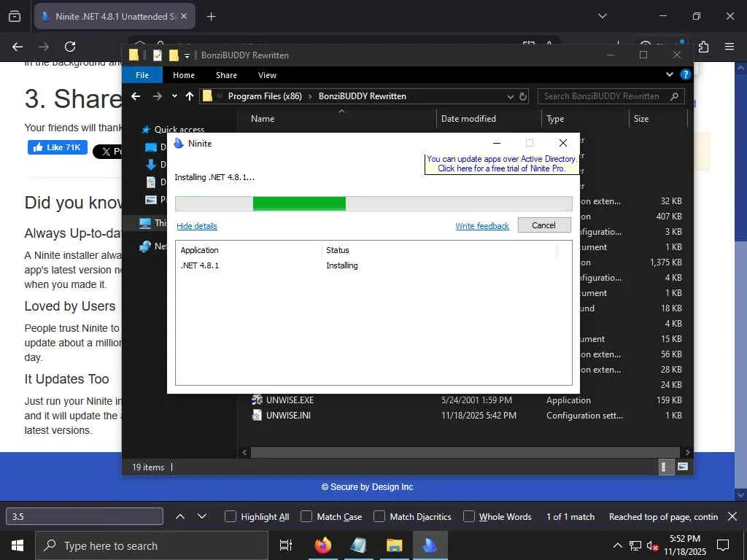Viewport: 747px width, 560px height.
Task: Open the View ribbon tab
Action: (x=267, y=75)
